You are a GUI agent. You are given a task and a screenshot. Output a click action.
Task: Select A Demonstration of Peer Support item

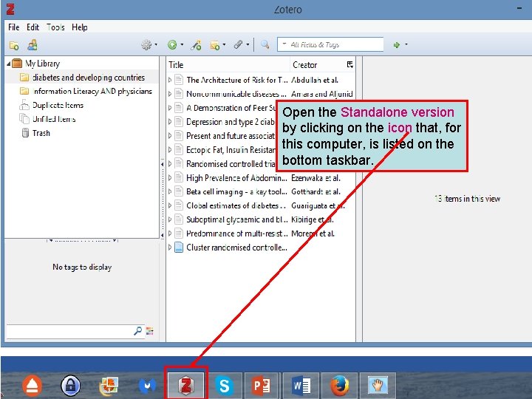point(231,108)
